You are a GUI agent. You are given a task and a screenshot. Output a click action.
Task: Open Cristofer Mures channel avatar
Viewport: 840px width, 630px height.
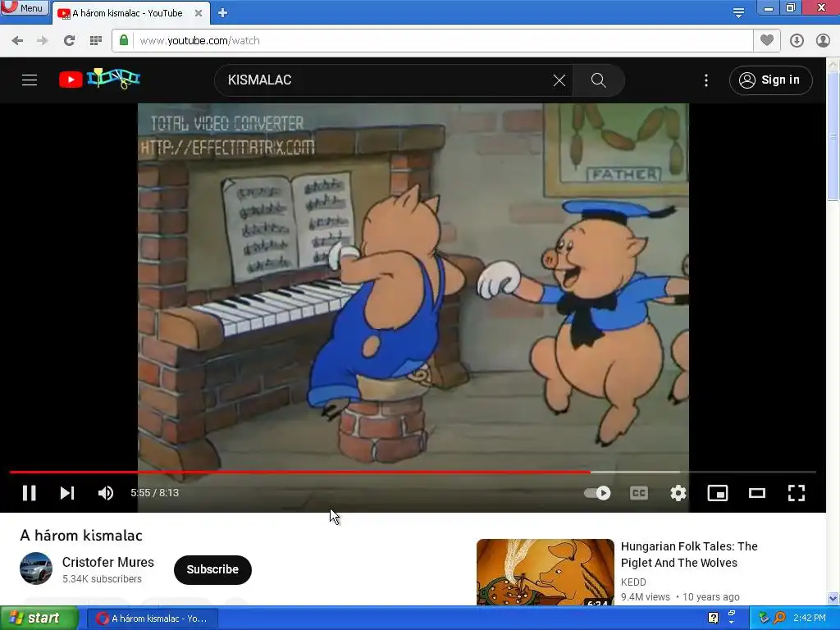(x=36, y=568)
